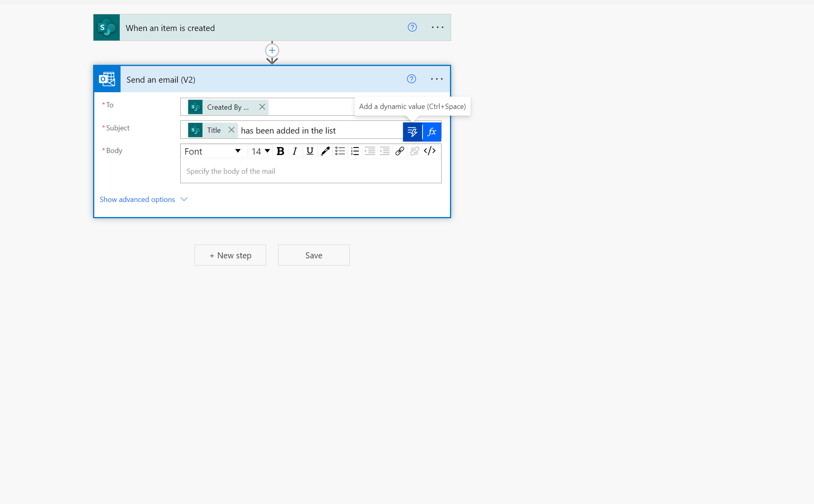Open the trigger card's ellipsis menu
814x504 pixels.
click(437, 27)
